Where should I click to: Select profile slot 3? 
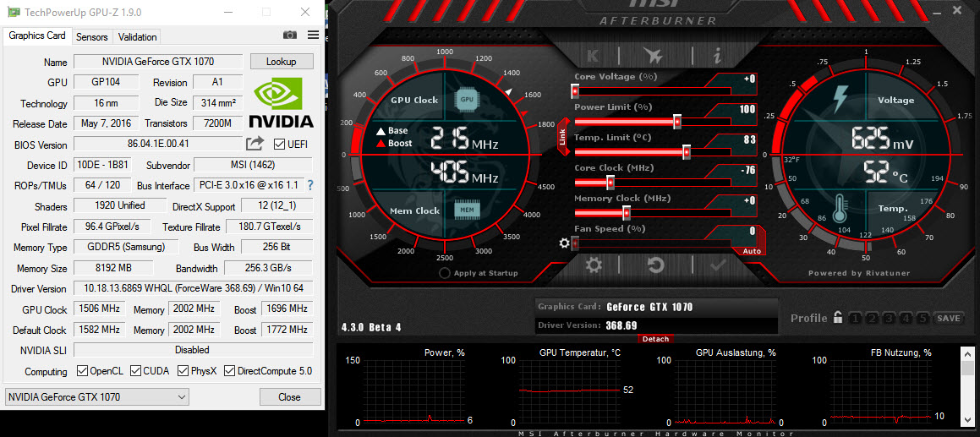point(890,318)
